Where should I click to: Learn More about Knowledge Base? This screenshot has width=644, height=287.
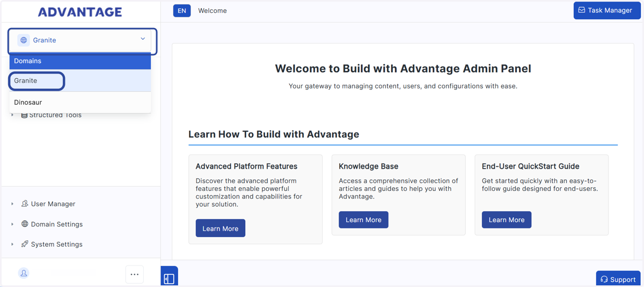[x=363, y=220]
